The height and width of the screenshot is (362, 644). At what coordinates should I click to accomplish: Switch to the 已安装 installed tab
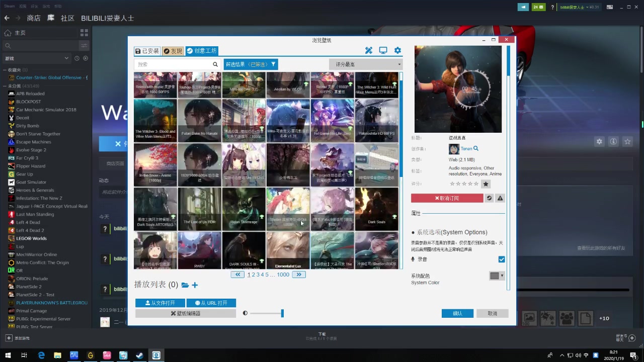(x=147, y=51)
